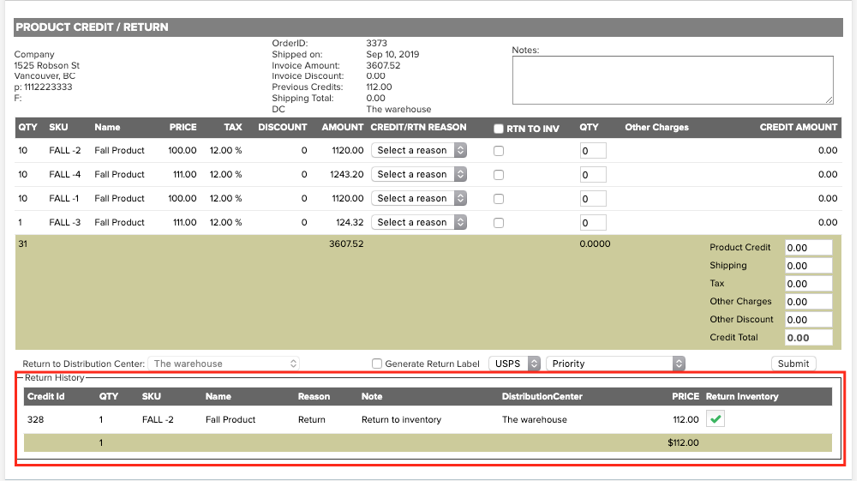Click the 'Vancouver, BC' address line
Image resolution: width=868 pixels, height=481 pixels.
click(x=45, y=76)
